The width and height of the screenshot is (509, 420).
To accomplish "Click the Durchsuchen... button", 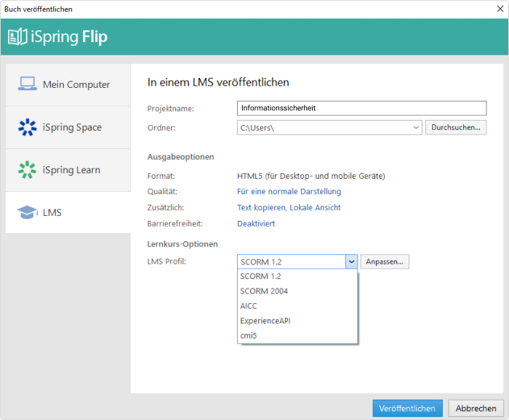I will pyautogui.click(x=456, y=127).
